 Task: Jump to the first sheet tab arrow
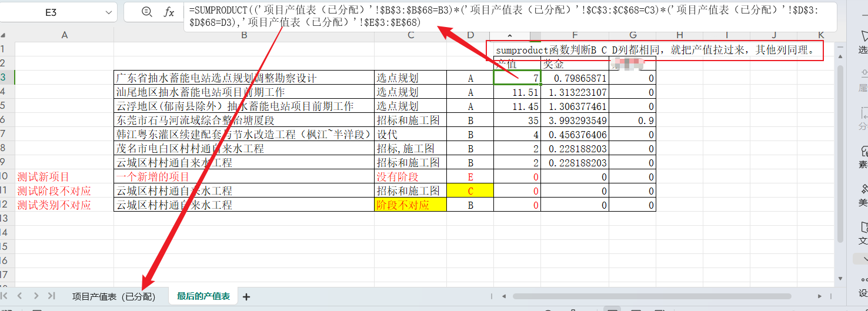coord(5,296)
